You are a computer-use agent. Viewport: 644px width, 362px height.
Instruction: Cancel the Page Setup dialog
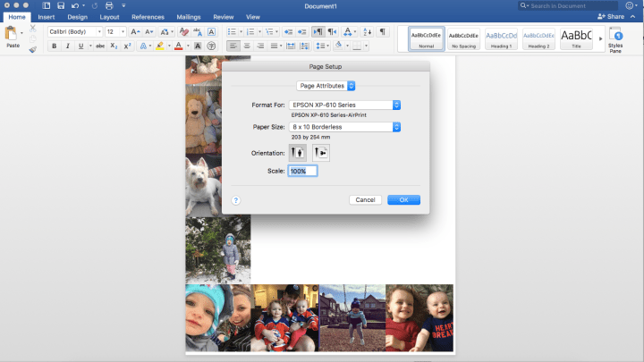tap(365, 200)
